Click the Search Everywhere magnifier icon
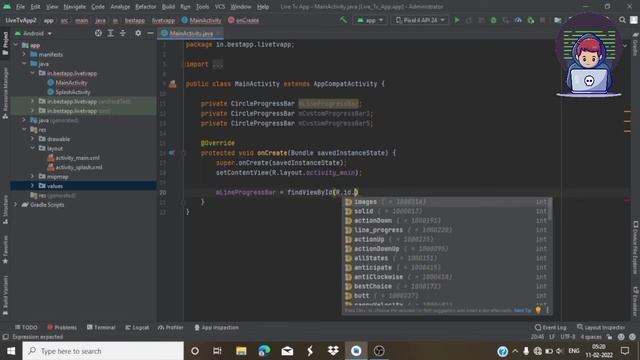The image size is (640, 360). click(622, 20)
